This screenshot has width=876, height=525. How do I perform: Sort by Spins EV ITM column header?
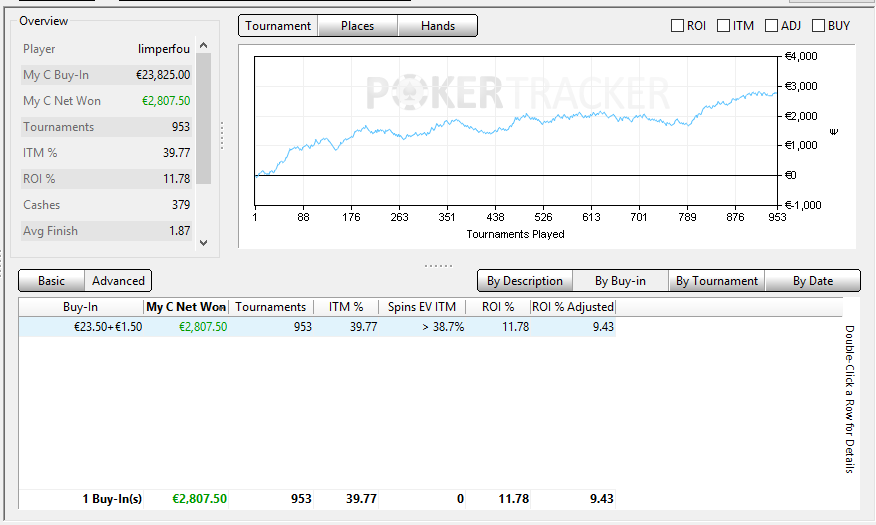422,307
